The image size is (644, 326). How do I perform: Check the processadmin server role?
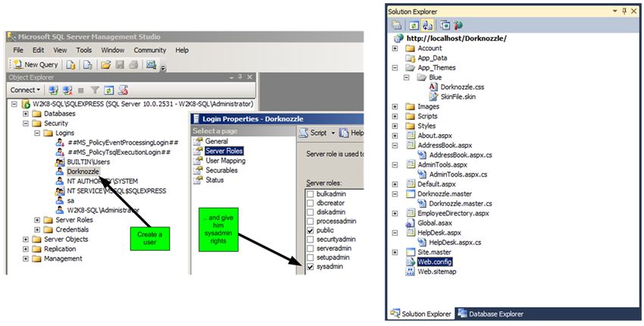311,221
